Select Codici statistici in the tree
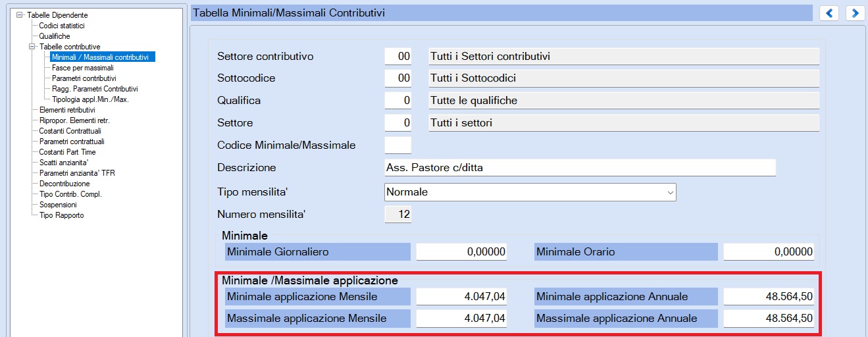868x337 pixels. click(x=62, y=25)
